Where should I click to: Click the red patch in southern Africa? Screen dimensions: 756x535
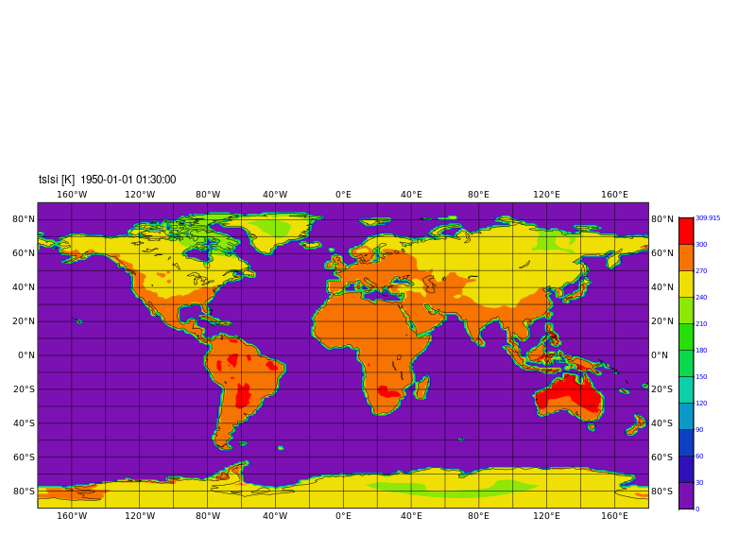coord(387,391)
